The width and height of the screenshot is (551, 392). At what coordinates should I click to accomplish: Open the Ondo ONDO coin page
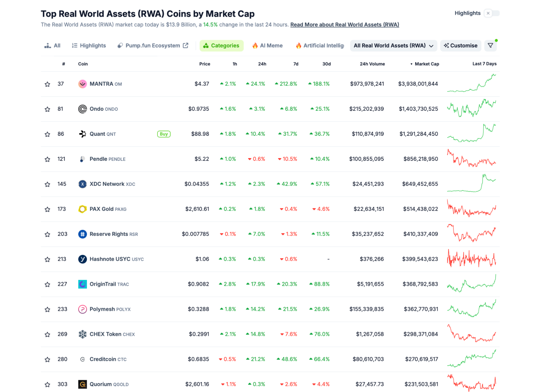tap(104, 109)
